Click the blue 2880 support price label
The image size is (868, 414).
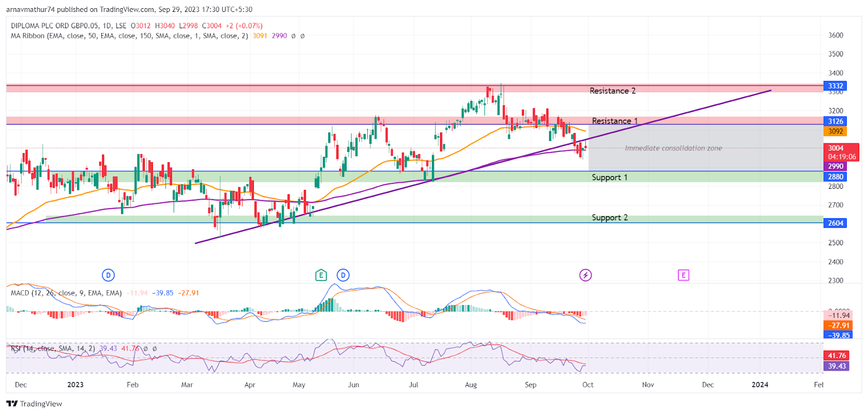click(x=835, y=176)
